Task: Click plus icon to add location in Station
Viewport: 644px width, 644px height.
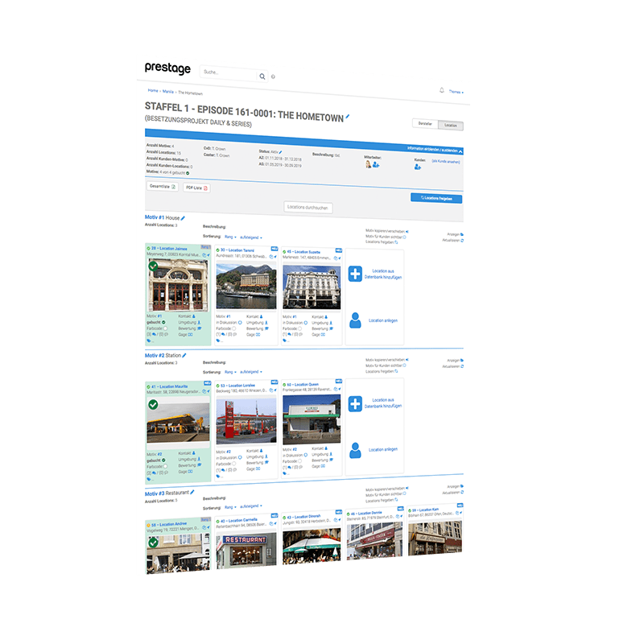Action: tap(355, 404)
